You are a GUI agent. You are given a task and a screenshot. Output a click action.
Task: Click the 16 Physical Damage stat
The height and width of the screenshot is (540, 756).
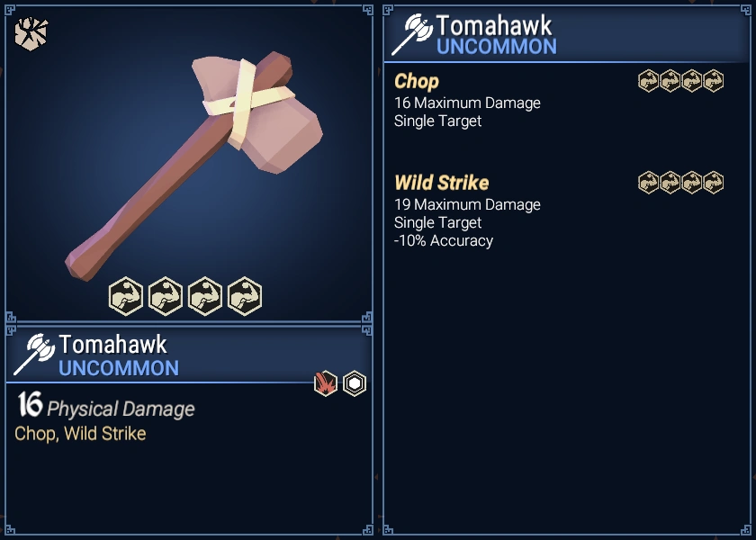(x=106, y=406)
